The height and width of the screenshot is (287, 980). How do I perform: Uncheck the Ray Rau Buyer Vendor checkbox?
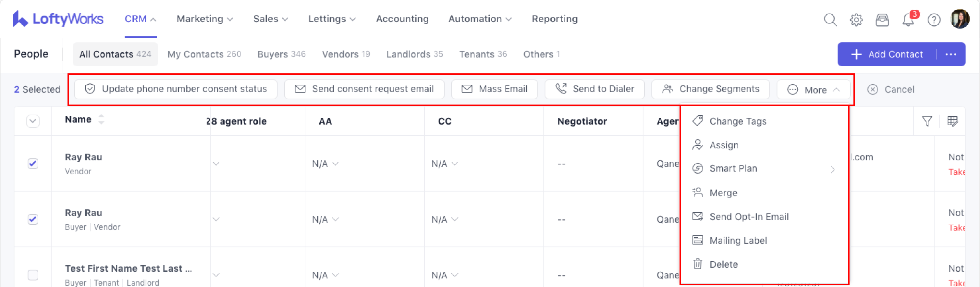[33, 219]
